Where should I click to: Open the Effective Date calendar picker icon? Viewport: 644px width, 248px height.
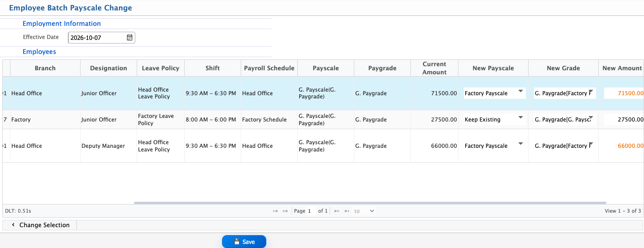point(129,38)
